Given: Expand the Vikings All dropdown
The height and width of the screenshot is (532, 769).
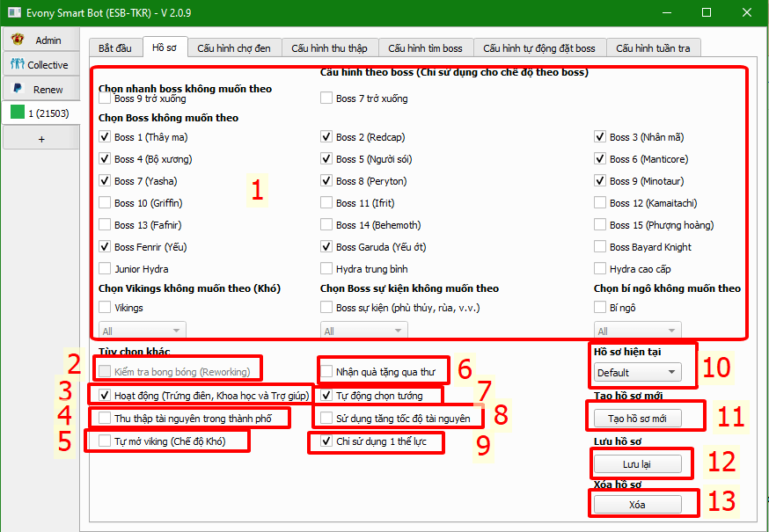Looking at the screenshot, I should (x=143, y=332).
